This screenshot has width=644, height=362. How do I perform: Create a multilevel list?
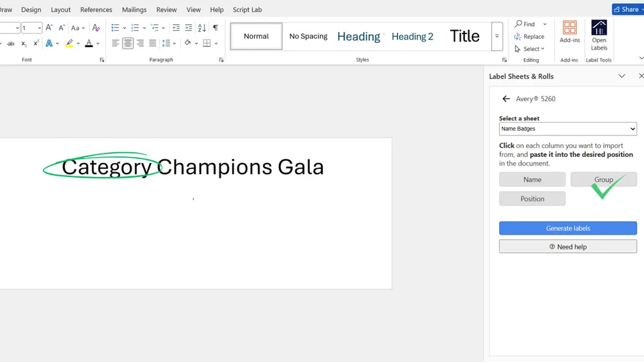click(x=155, y=27)
